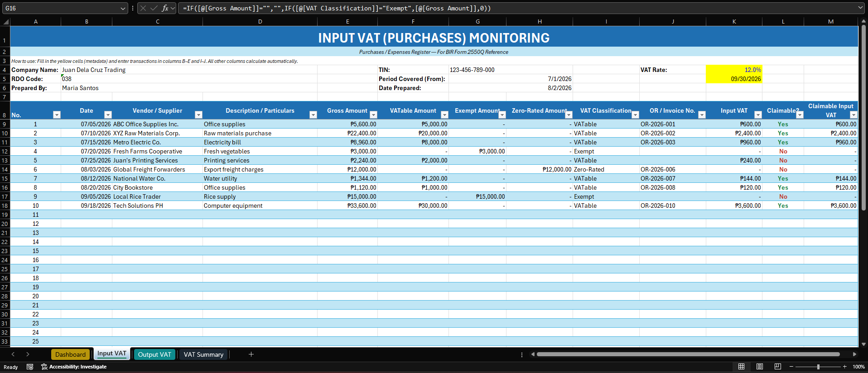Switch to Page Break Preview icon

point(778,367)
